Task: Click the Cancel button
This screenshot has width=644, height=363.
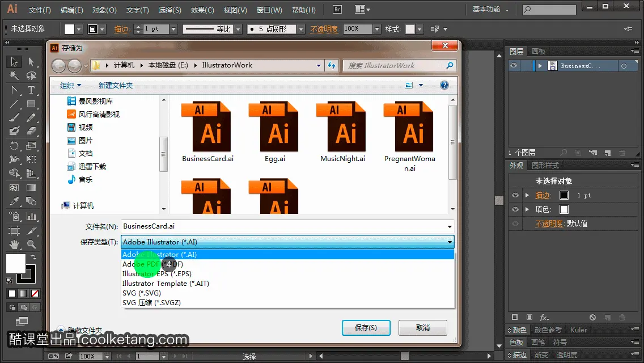Action: (x=423, y=328)
